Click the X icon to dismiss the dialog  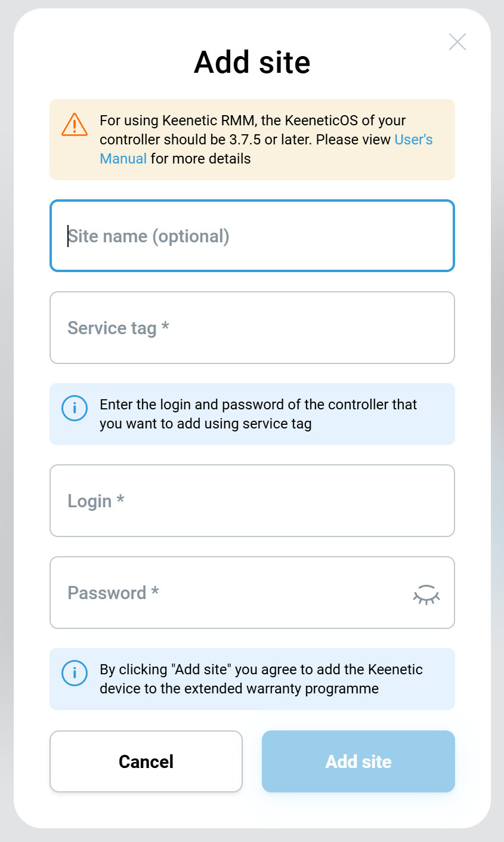457,42
